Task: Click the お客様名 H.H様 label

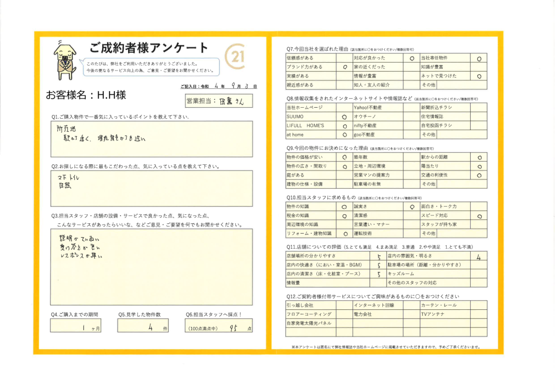Action: (x=86, y=96)
